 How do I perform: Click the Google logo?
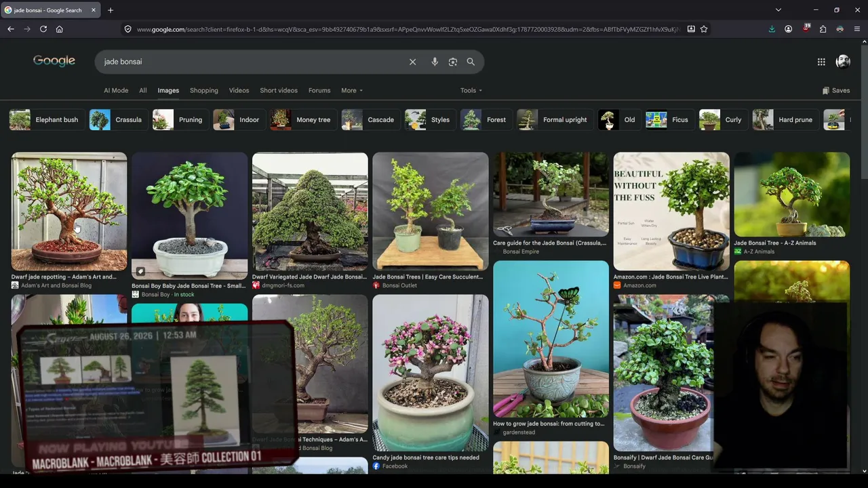54,61
